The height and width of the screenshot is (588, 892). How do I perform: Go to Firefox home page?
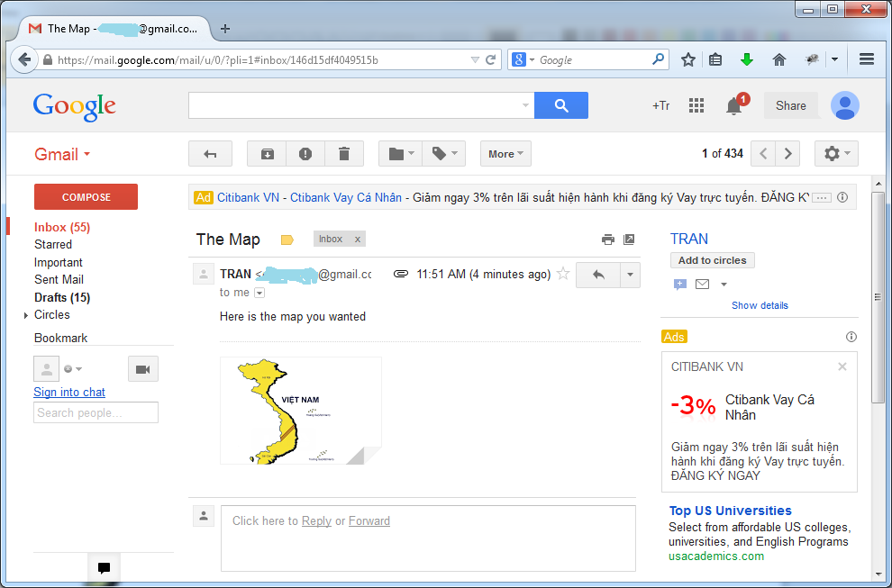click(x=779, y=59)
